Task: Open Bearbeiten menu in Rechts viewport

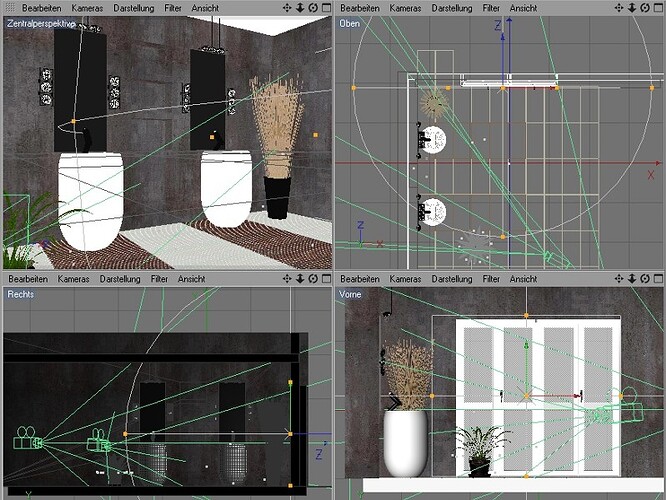Action: pos(28,279)
